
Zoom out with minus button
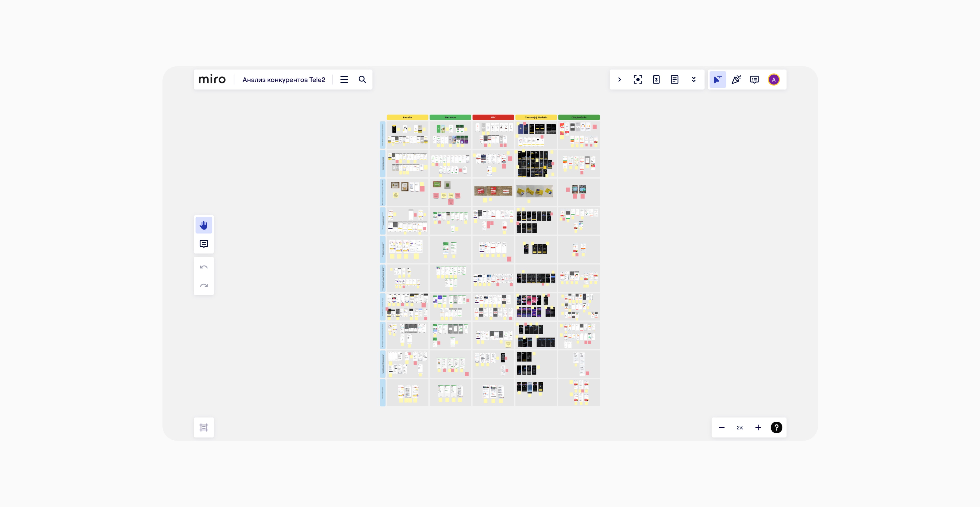[x=721, y=427]
